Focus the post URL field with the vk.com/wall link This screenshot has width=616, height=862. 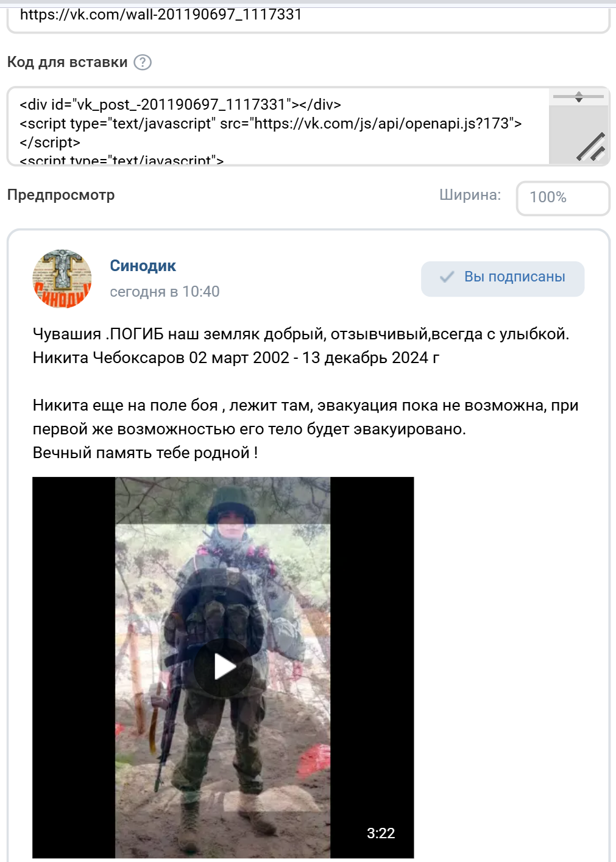pos(308,16)
